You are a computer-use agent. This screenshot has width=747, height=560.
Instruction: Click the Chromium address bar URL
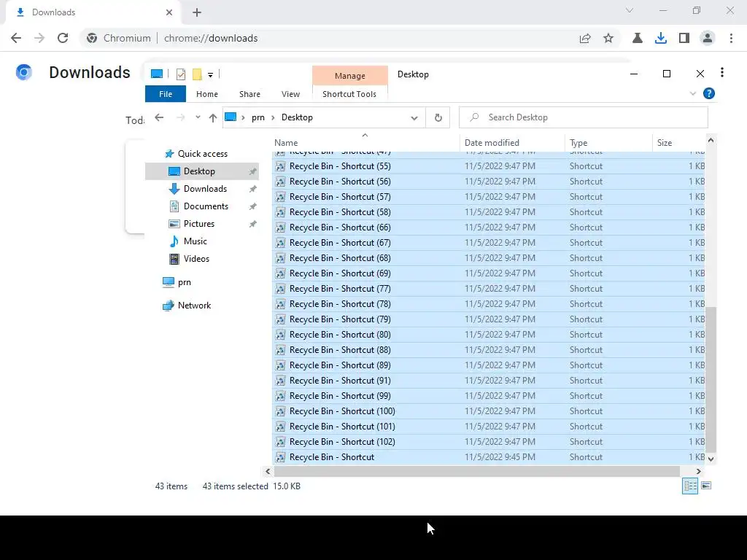(x=211, y=38)
